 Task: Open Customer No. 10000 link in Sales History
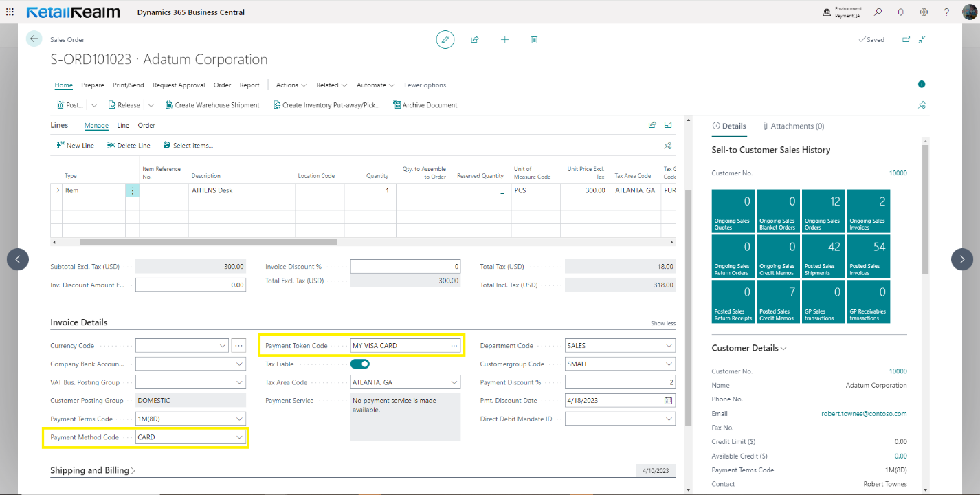898,173
